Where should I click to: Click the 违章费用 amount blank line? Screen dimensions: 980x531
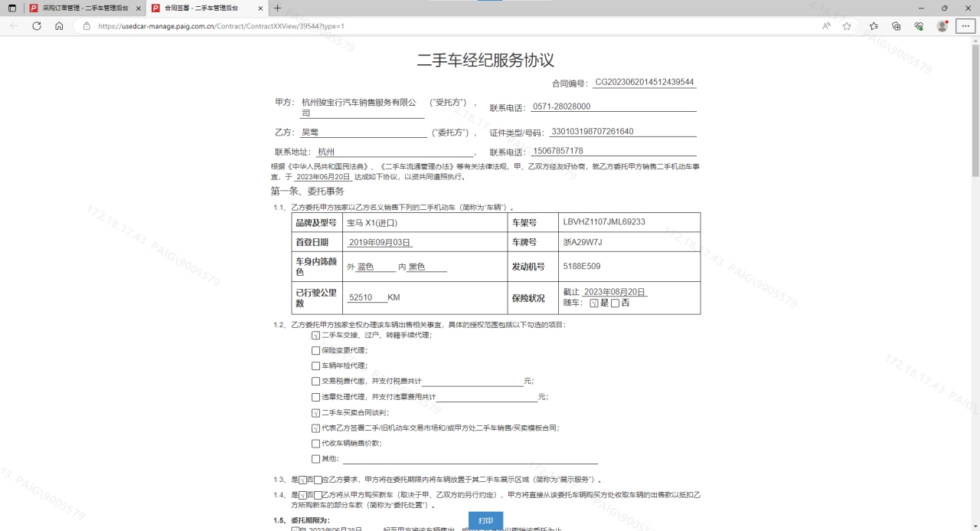coord(487,397)
